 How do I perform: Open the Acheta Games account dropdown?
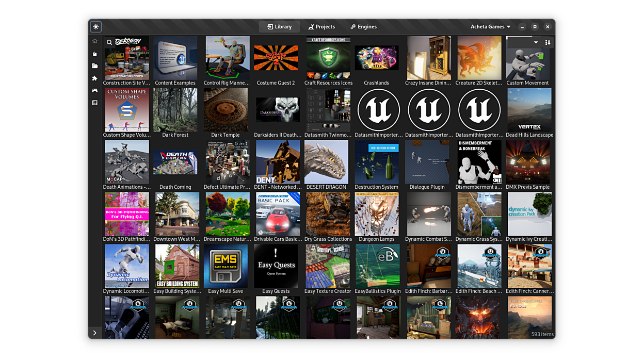pos(490,27)
